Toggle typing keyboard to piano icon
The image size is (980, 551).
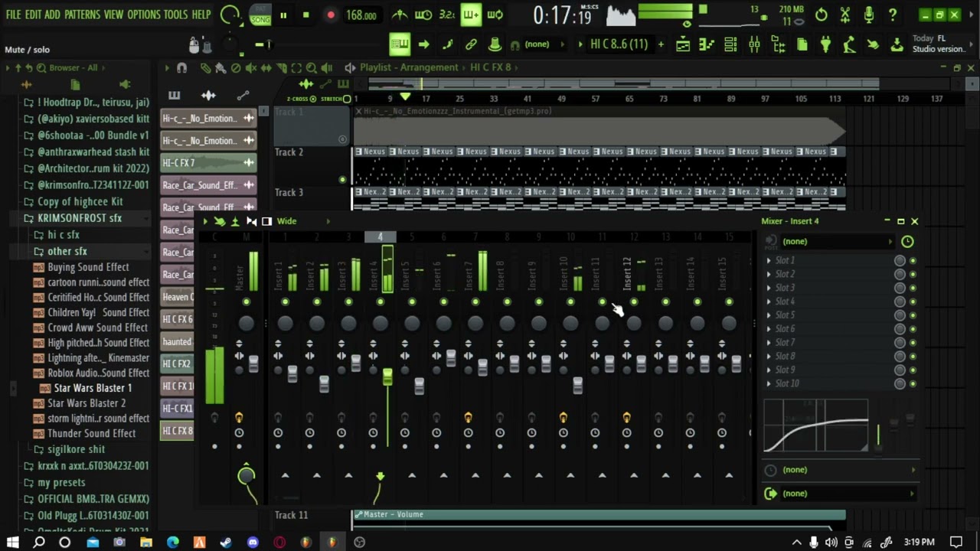pyautogui.click(x=400, y=44)
